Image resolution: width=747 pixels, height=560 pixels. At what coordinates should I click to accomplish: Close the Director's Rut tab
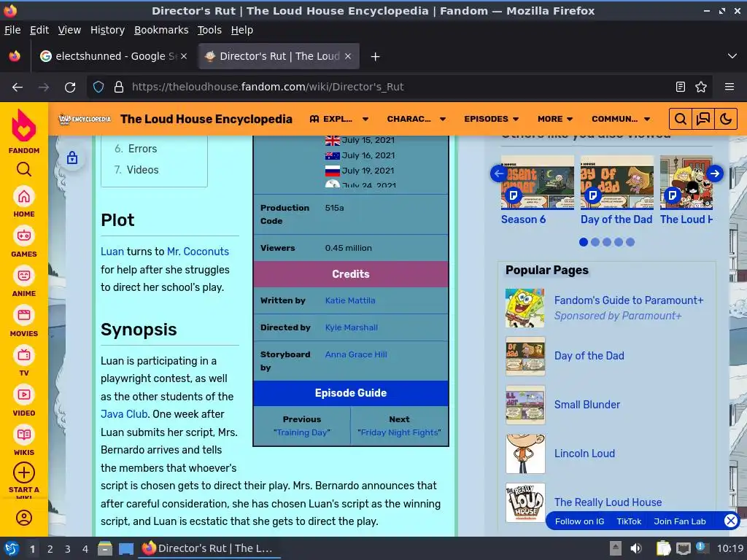[348, 56]
